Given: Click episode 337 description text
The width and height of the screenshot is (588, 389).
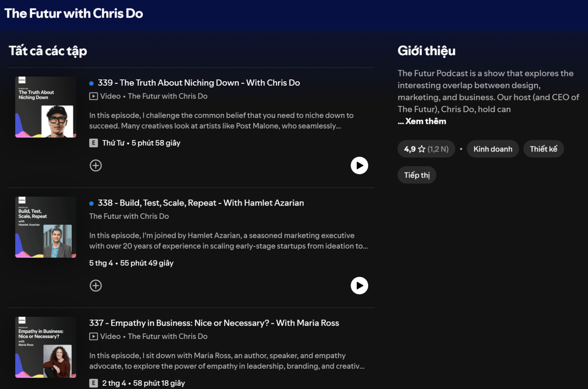Looking at the screenshot, I should click(227, 361).
